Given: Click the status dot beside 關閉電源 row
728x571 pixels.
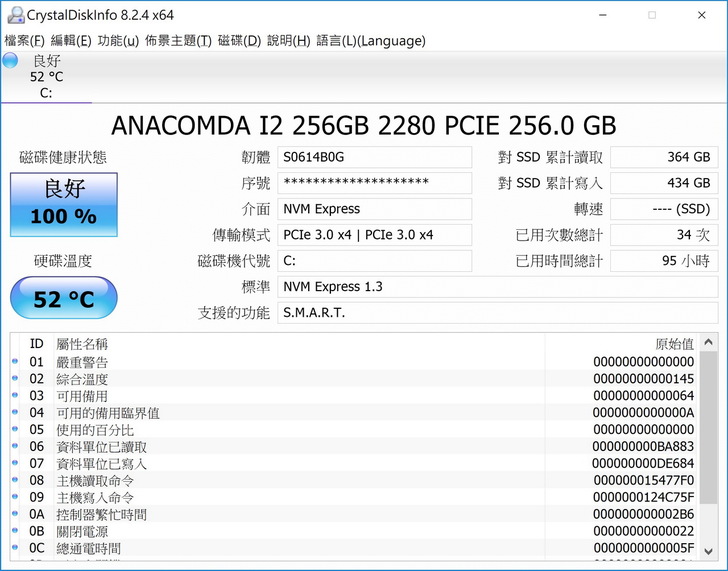Looking at the screenshot, I should click(15, 532).
